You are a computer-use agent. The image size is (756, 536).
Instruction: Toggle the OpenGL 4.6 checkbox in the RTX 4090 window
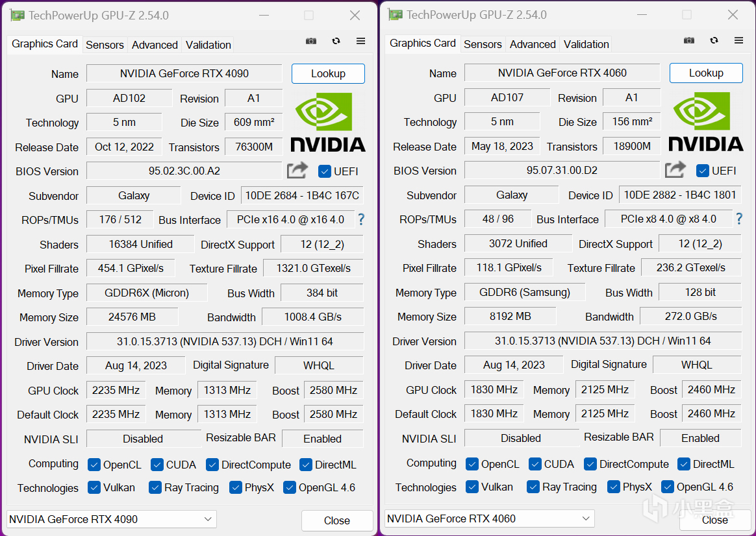[x=289, y=487]
